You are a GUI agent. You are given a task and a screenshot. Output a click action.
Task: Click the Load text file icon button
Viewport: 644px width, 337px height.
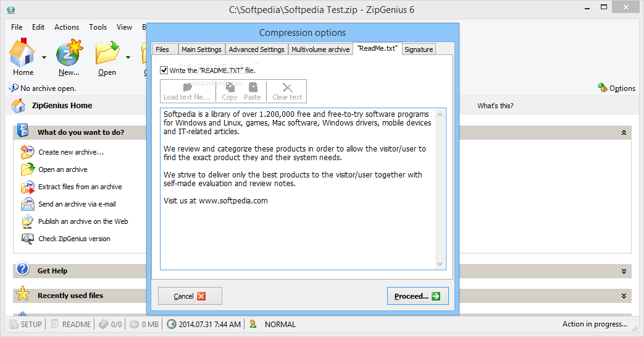coord(187,87)
